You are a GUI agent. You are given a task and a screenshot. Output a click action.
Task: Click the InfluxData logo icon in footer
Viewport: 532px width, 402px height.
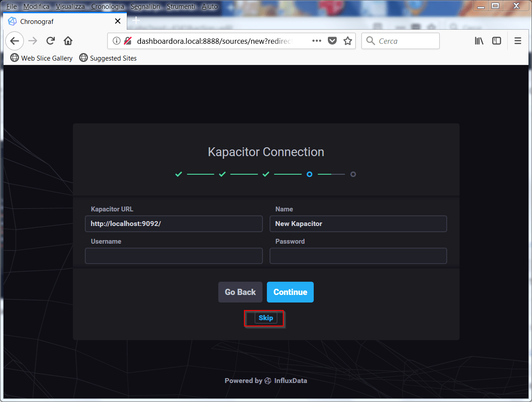point(268,381)
